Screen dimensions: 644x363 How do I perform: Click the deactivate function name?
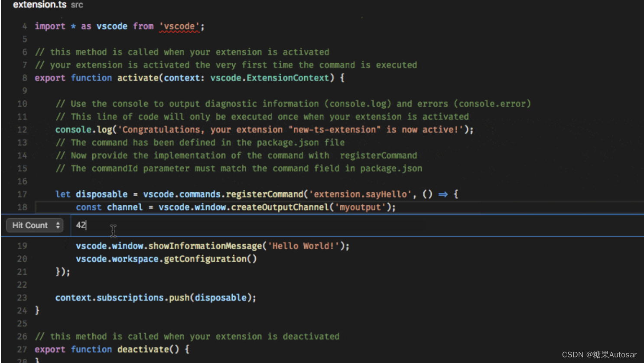point(143,350)
